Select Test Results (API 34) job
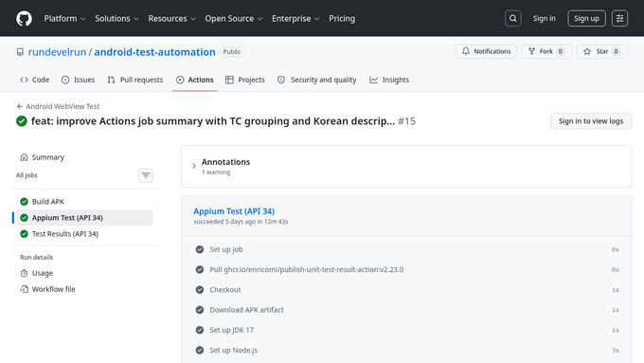This screenshot has width=644, height=363. pos(84,234)
